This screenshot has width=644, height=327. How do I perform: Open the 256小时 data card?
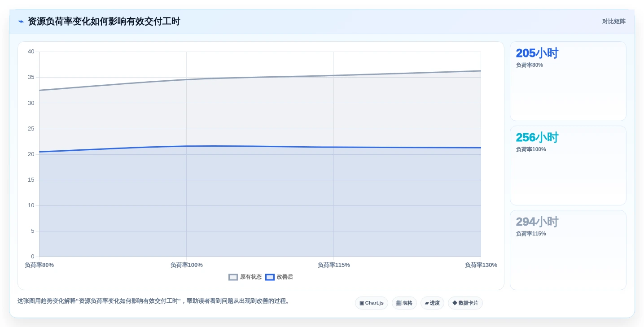pos(568,166)
